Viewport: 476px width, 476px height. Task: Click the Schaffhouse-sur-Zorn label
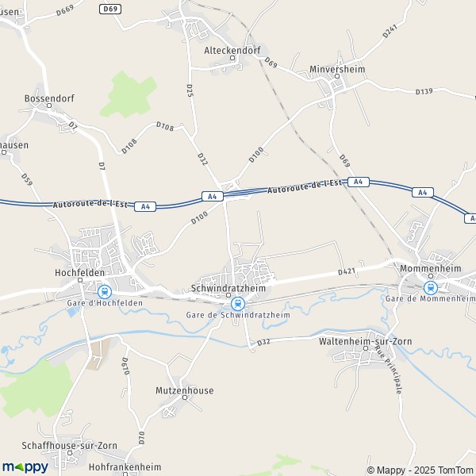[x=70, y=446]
